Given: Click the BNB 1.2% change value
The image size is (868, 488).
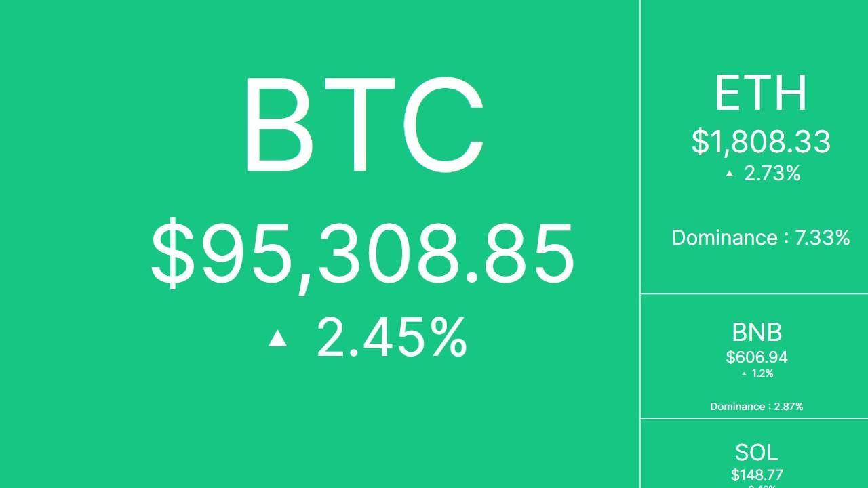Looking at the screenshot, I should [762, 373].
